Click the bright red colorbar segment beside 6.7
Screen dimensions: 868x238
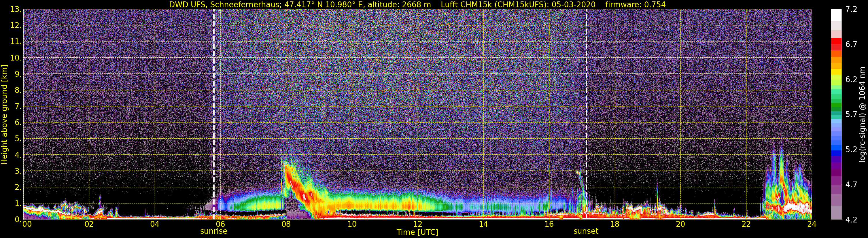pos(836,41)
